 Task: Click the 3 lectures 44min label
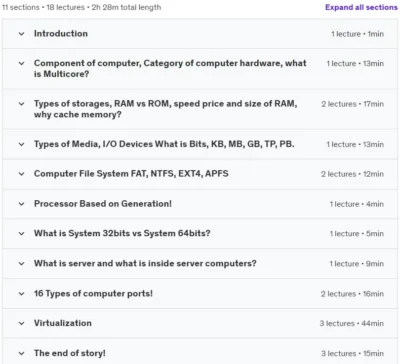352,323
